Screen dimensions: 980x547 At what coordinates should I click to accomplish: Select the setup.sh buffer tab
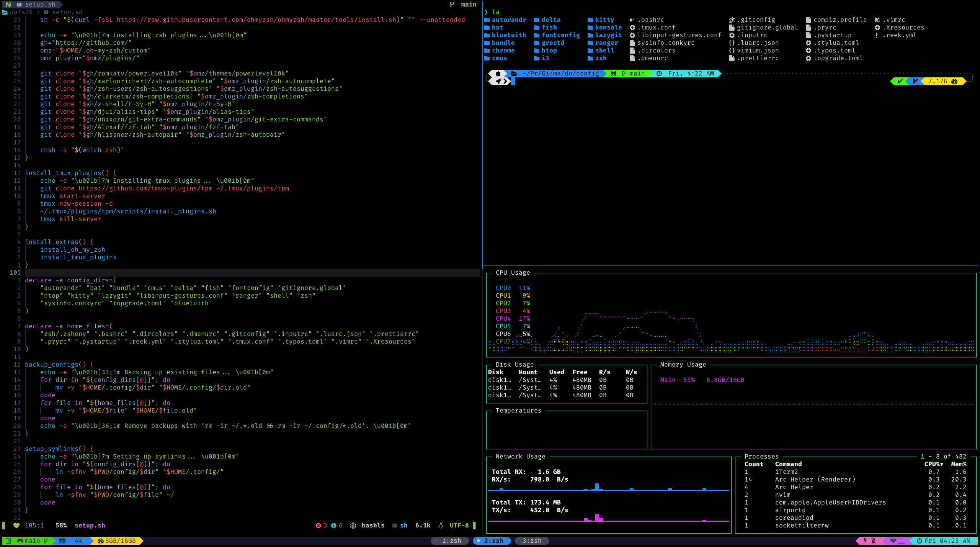click(40, 5)
